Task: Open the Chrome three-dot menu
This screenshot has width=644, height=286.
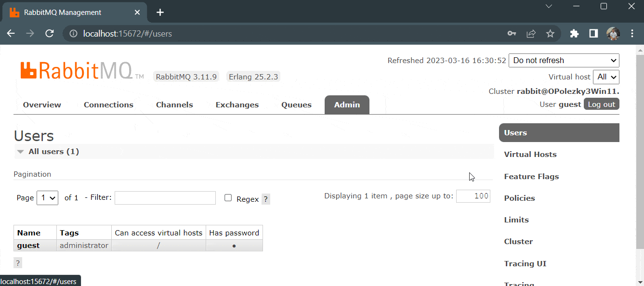Action: click(x=632, y=33)
